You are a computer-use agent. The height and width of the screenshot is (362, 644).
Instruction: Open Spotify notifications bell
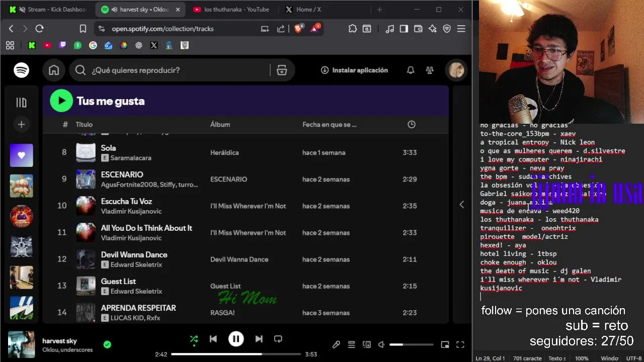coord(411,70)
